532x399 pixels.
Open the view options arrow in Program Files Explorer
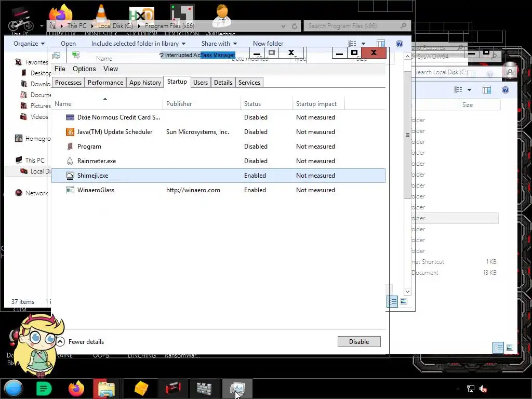[363, 44]
